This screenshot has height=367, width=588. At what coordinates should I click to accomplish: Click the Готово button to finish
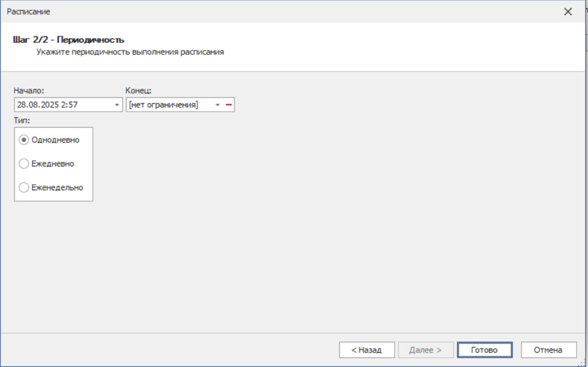484,349
